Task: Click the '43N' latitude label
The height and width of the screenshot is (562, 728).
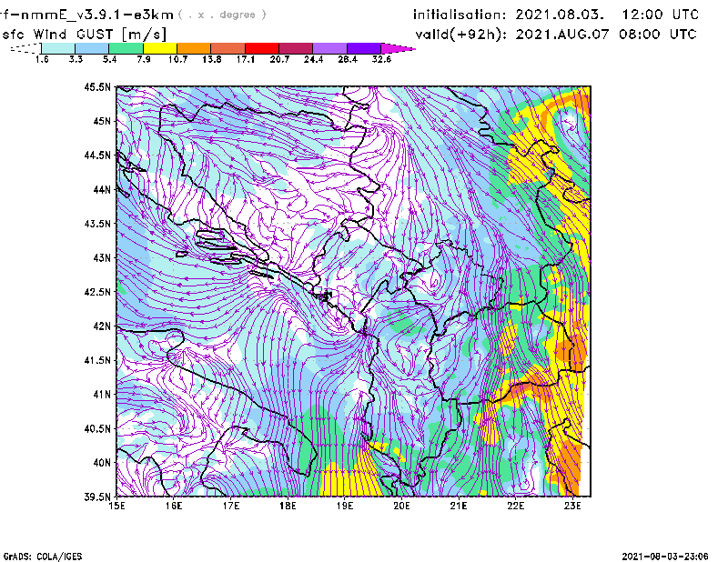Action: coord(102,257)
